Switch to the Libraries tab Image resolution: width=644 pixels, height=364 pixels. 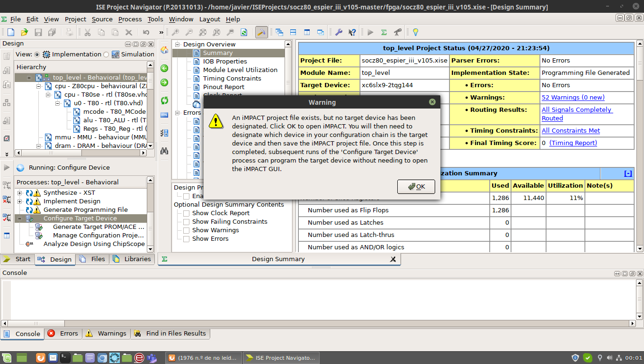[x=132, y=259]
